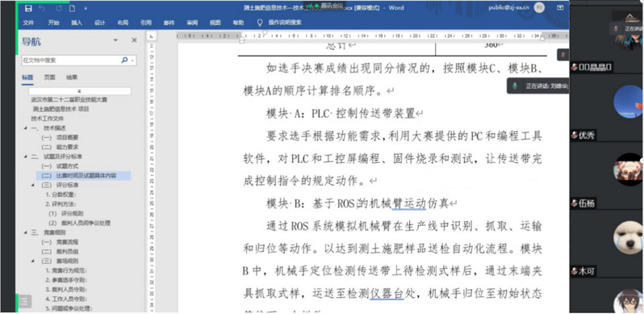Image resolution: width=644 pixels, height=314 pixels.
Task: Open the ribbon display options icon
Action: pyautogui.click(x=560, y=7)
